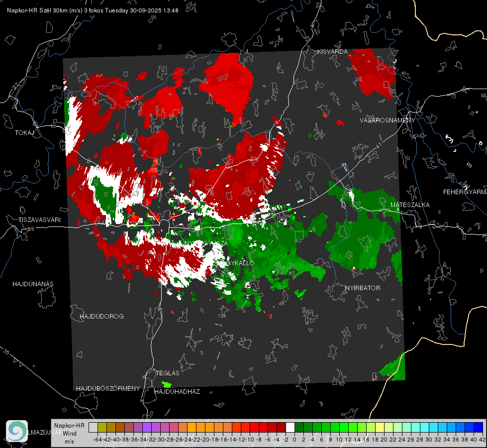Click the 20 value in the legend scale

(x=384, y=440)
